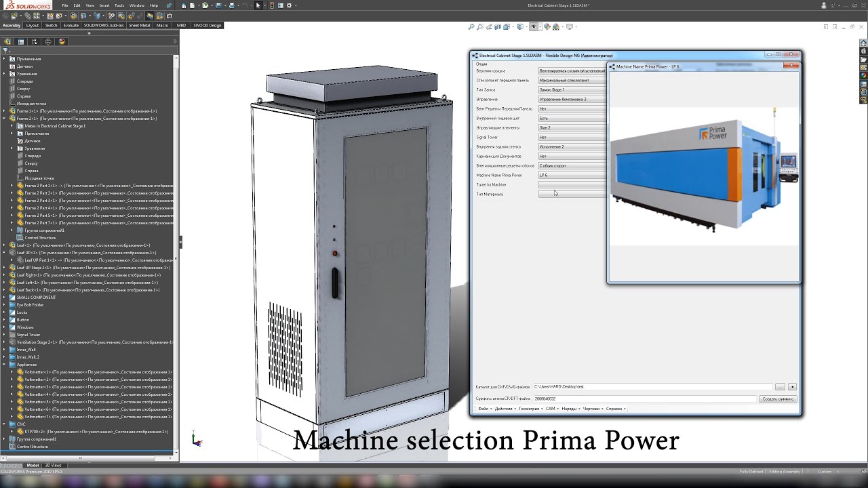The width and height of the screenshot is (868, 488).
Task: Open the Тип Материала dropdown
Action: (x=572, y=194)
